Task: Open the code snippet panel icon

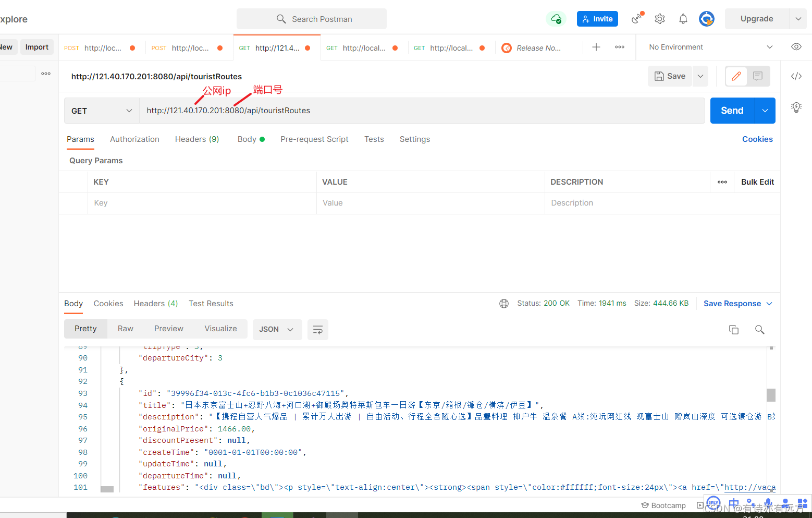Action: (x=796, y=76)
